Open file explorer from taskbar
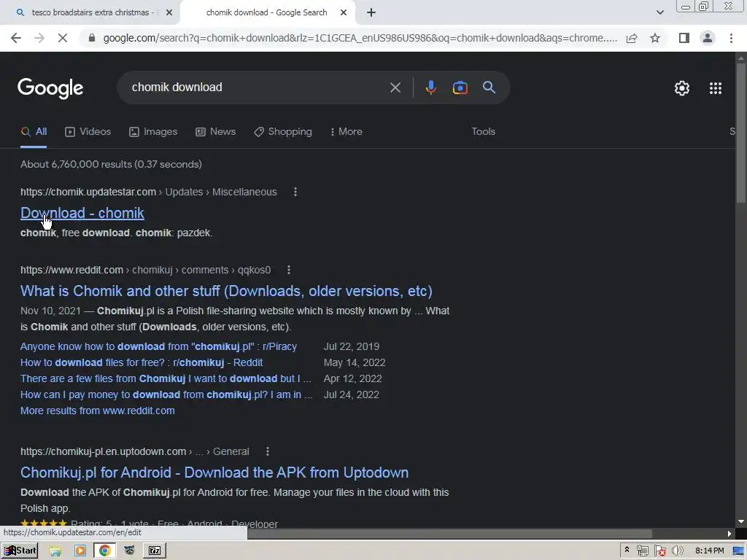This screenshot has width=747, height=560. pyautogui.click(x=55, y=551)
